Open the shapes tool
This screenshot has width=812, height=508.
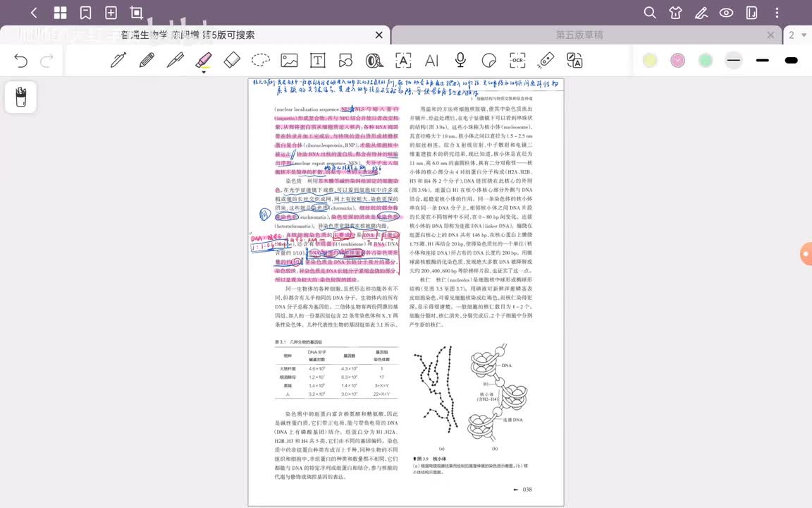(346, 60)
